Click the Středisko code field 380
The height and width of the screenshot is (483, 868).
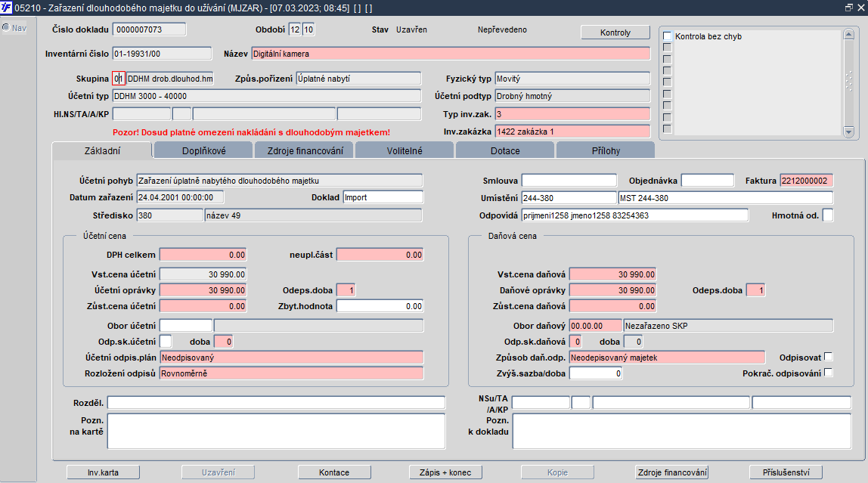click(x=170, y=215)
